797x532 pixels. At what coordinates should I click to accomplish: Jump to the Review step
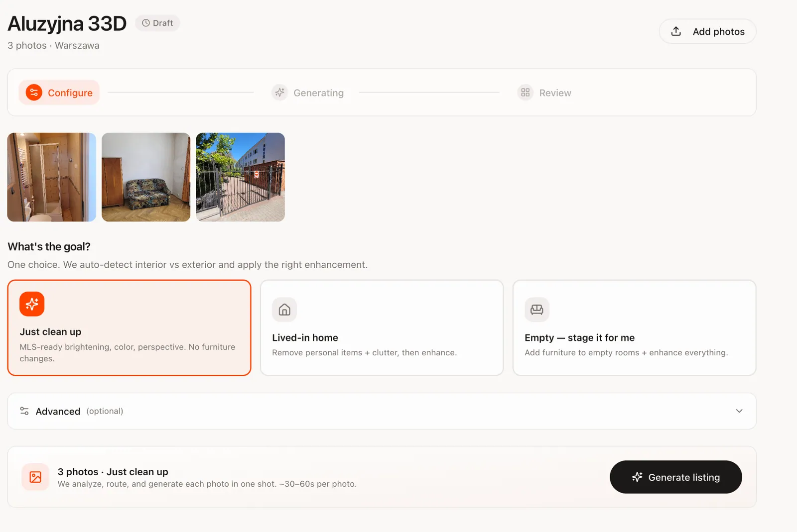pos(544,93)
